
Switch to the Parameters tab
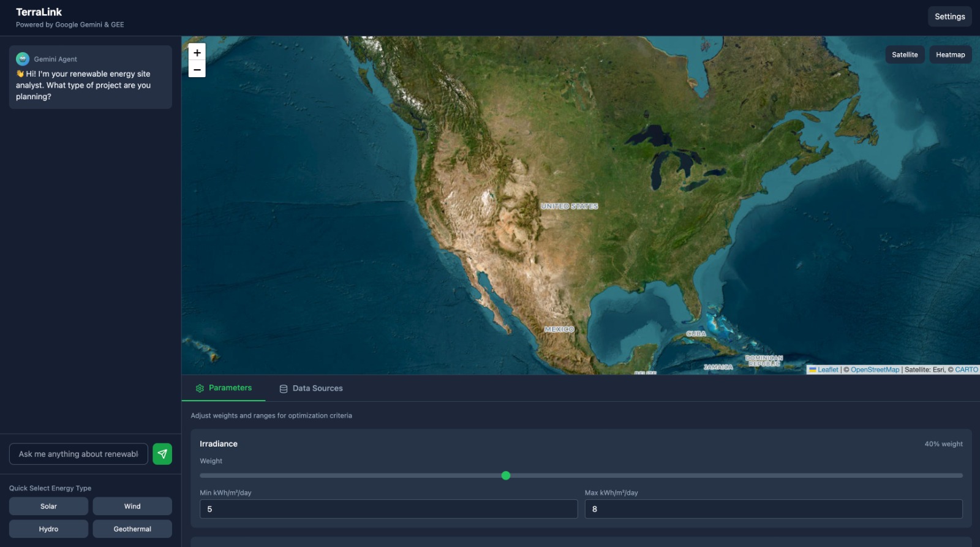[224, 388]
